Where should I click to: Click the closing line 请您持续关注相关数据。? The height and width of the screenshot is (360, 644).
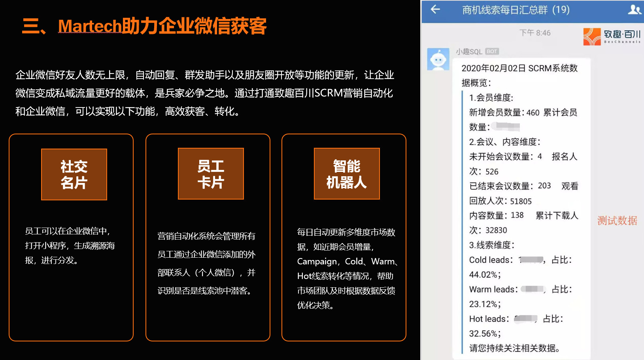pos(515,348)
